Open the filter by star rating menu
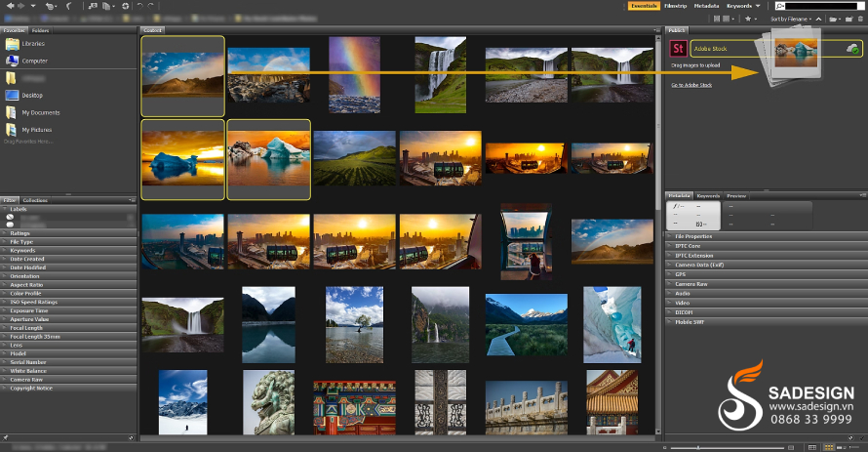Image resolution: width=868 pixels, height=452 pixels. pyautogui.click(x=751, y=19)
